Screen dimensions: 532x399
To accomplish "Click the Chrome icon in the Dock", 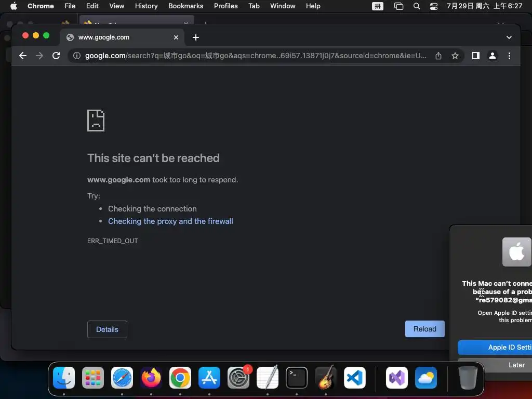I will click(x=180, y=378).
